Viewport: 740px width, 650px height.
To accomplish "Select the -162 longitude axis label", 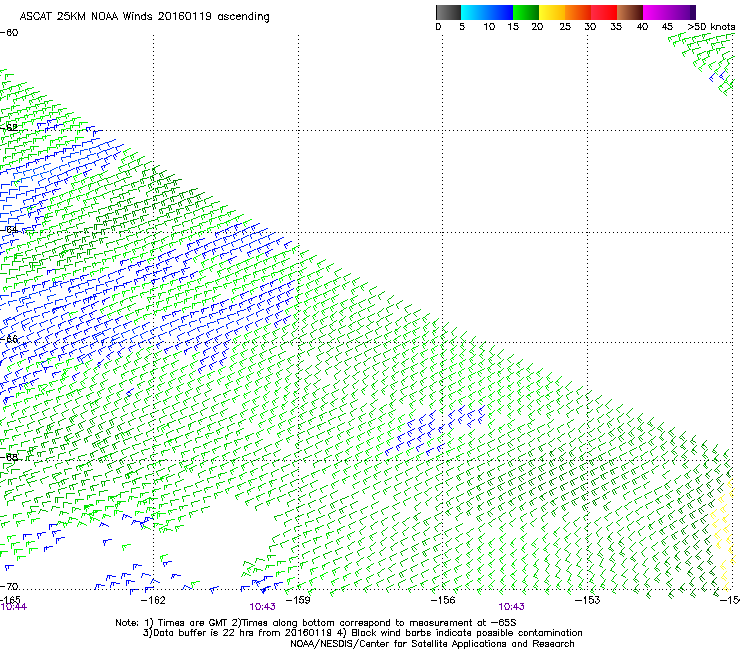I will (153, 600).
